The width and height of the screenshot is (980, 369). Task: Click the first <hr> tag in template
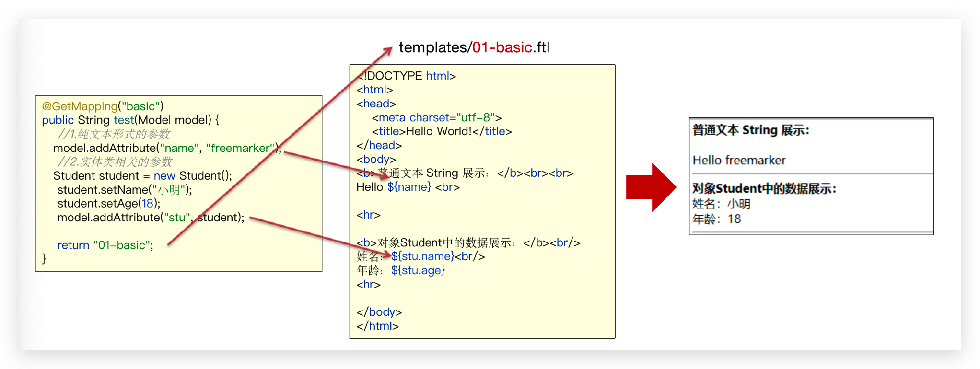point(368,215)
